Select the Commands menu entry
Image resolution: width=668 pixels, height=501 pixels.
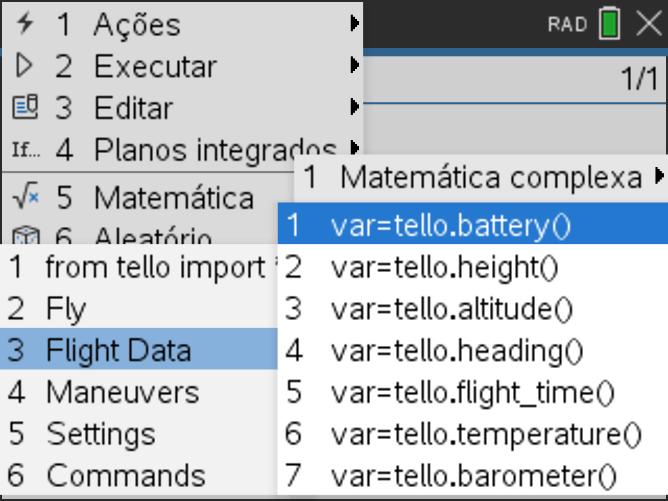click(x=139, y=475)
